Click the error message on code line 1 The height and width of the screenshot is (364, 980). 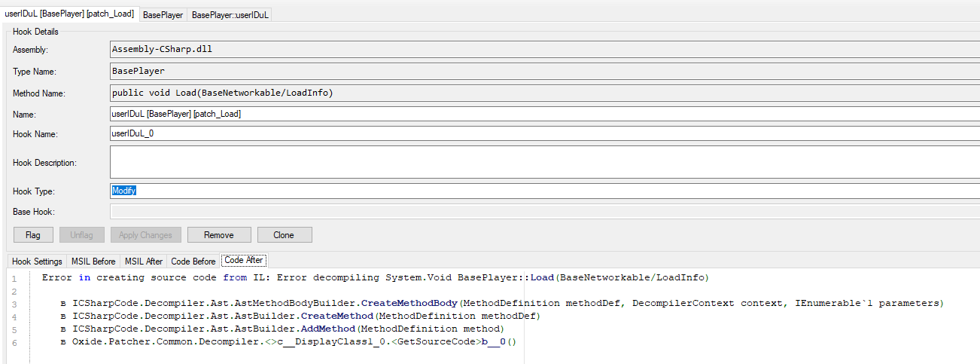click(x=375, y=278)
